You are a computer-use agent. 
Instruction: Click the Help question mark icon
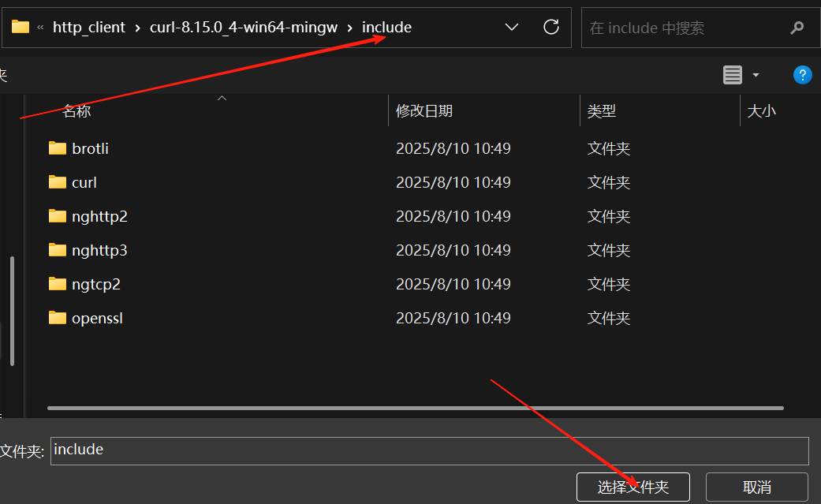tap(802, 75)
